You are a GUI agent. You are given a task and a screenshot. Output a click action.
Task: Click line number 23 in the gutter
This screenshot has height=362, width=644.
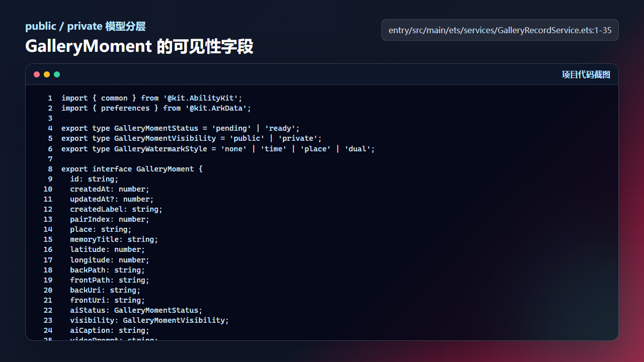click(48, 320)
